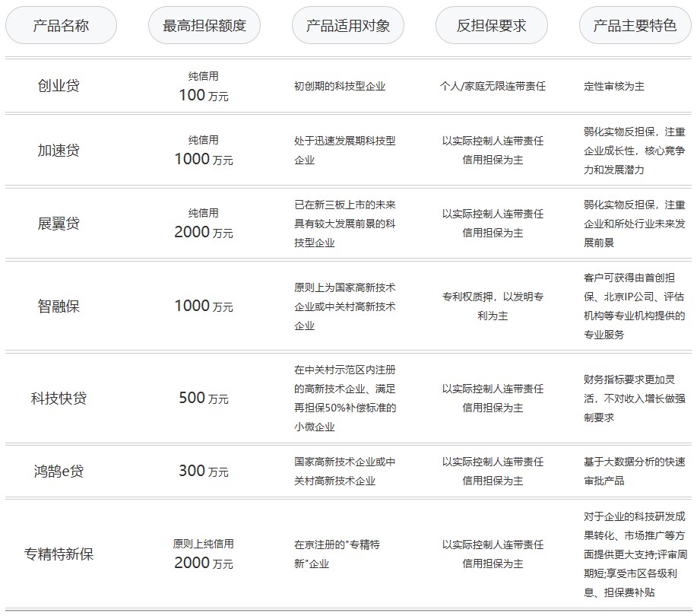This screenshot has width=697, height=616.
Task: Click 基于大数据分析的快速审批产品 text
Action: point(635,472)
